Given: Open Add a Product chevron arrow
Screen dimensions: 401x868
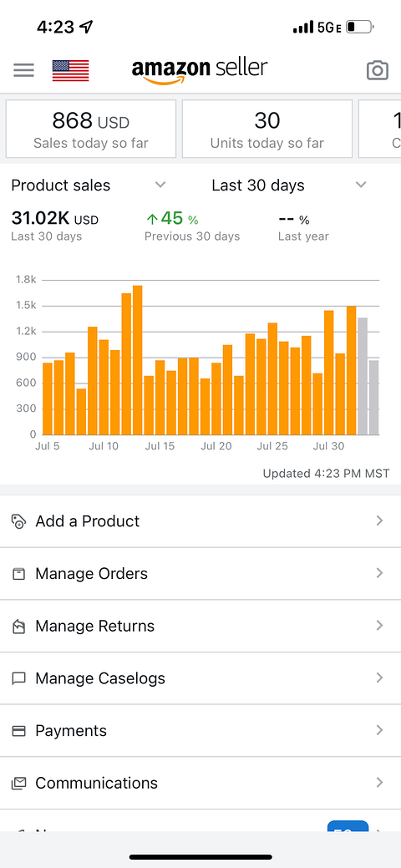Looking at the screenshot, I should 379,521.
